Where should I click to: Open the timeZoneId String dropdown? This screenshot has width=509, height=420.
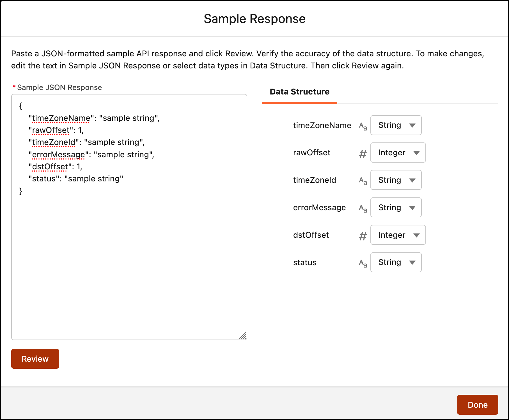tap(396, 180)
